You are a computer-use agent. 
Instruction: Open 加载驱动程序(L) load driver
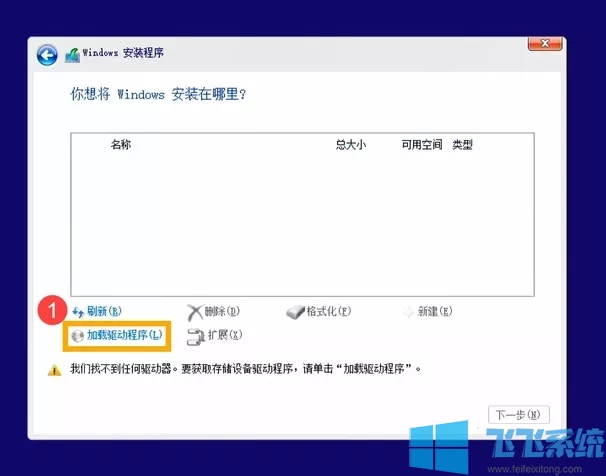(x=124, y=335)
